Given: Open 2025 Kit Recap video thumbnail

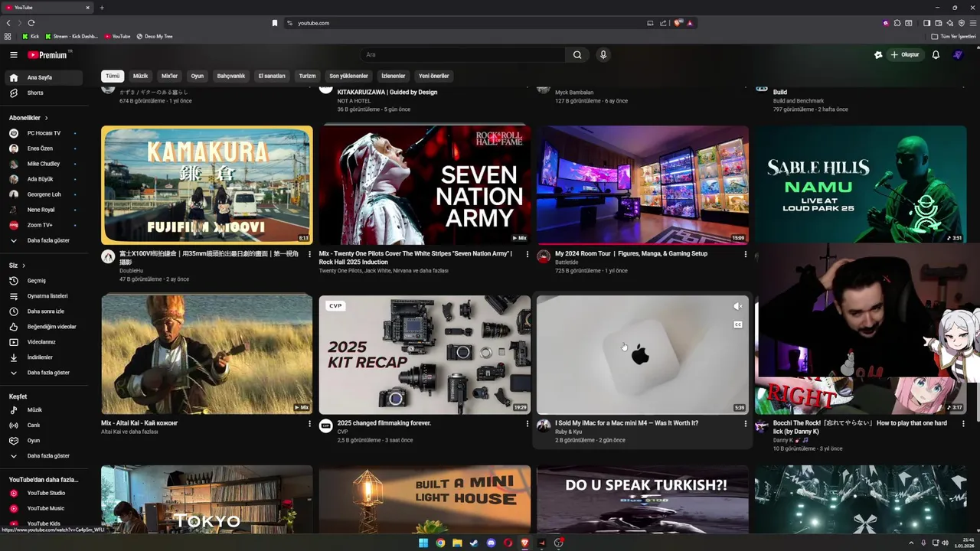Looking at the screenshot, I should pos(425,355).
